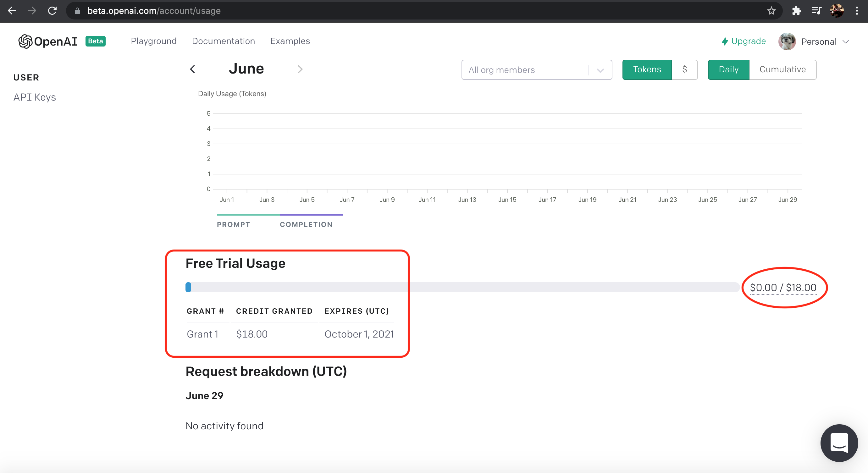Go to next month with right chevron
868x473 pixels.
pos(300,69)
